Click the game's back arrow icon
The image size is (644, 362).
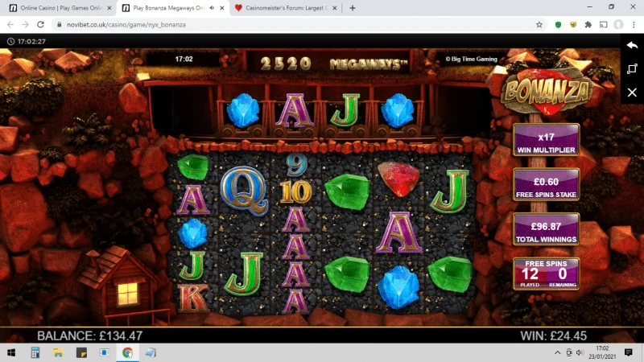pyautogui.click(x=632, y=45)
